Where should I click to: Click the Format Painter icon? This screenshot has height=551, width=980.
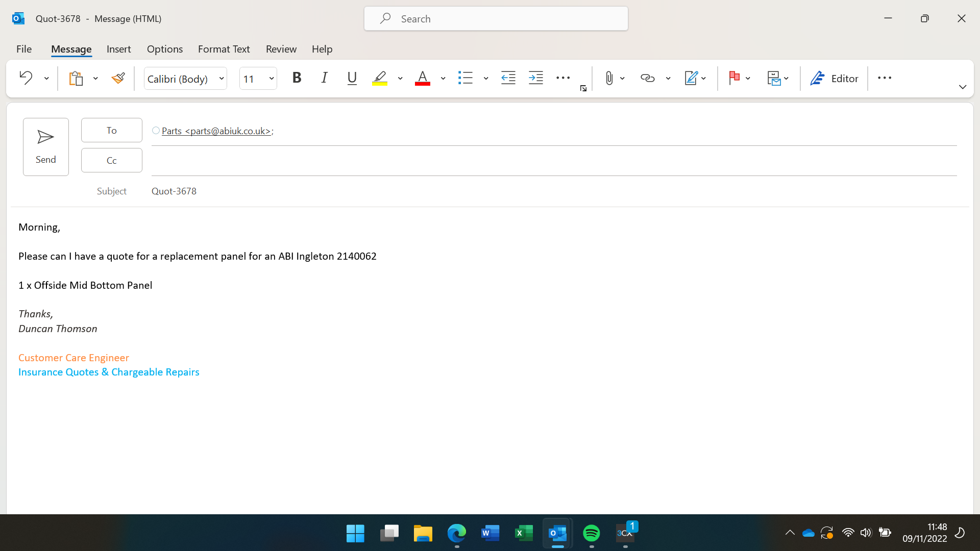118,78
